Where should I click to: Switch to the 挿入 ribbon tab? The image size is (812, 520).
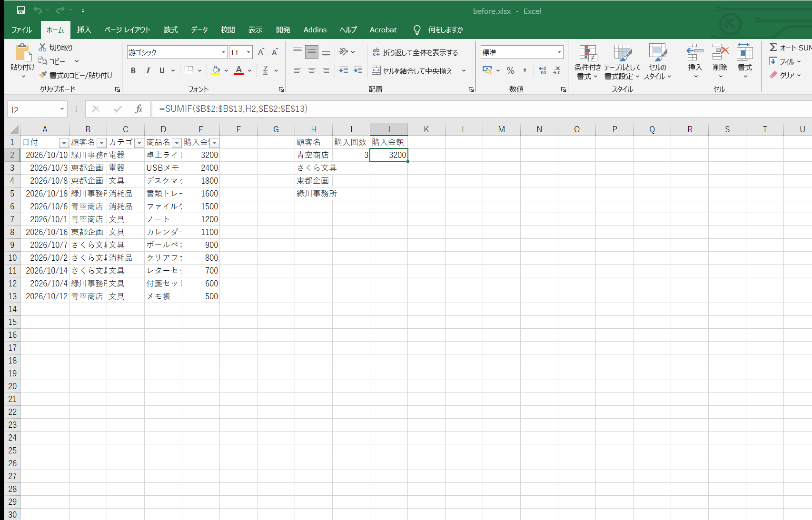(84, 29)
